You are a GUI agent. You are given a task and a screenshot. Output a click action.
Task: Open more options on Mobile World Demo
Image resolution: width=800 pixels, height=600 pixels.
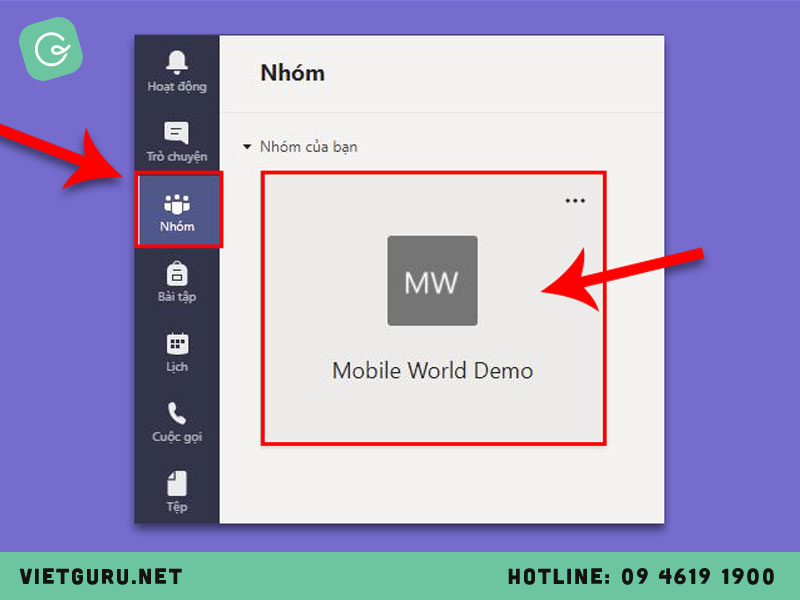click(575, 201)
